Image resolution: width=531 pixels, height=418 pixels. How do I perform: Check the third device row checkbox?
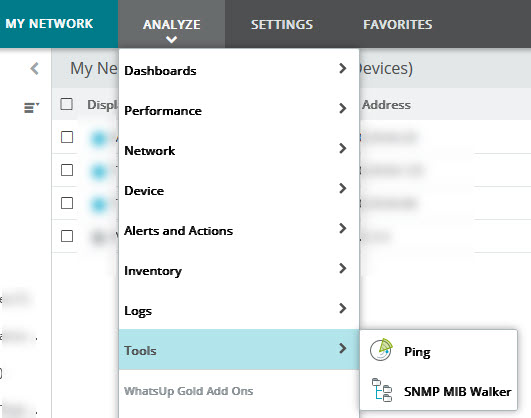(x=67, y=203)
